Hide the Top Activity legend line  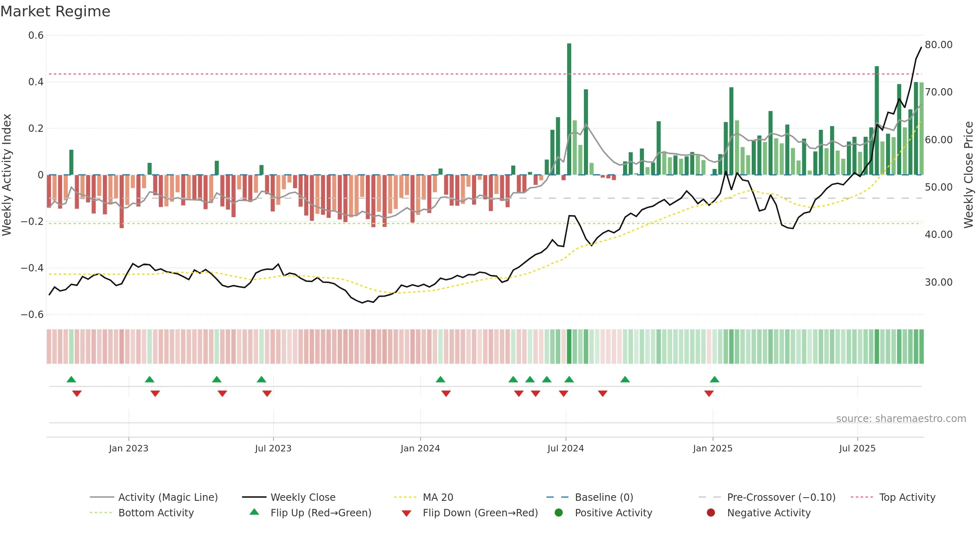click(893, 497)
